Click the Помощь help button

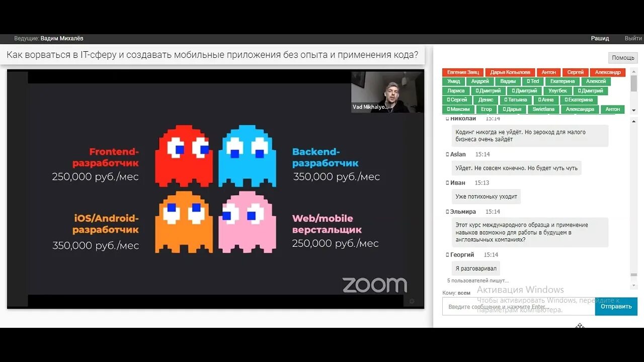click(x=623, y=58)
